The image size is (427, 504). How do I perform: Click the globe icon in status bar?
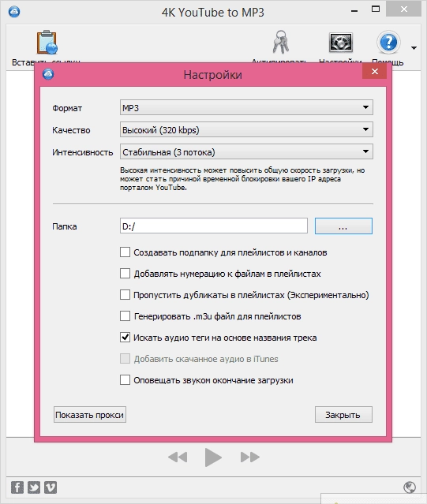pos(410,487)
